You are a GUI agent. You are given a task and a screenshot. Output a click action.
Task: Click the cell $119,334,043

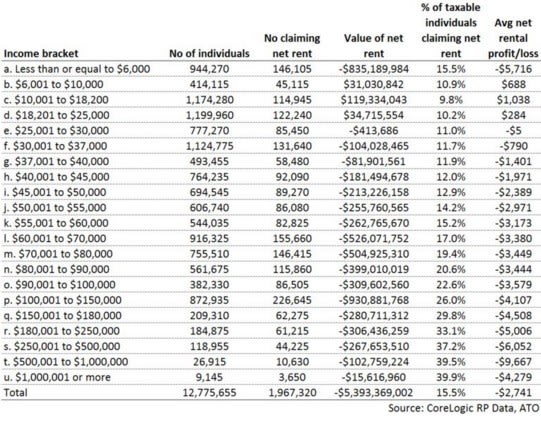pyautogui.click(x=374, y=100)
